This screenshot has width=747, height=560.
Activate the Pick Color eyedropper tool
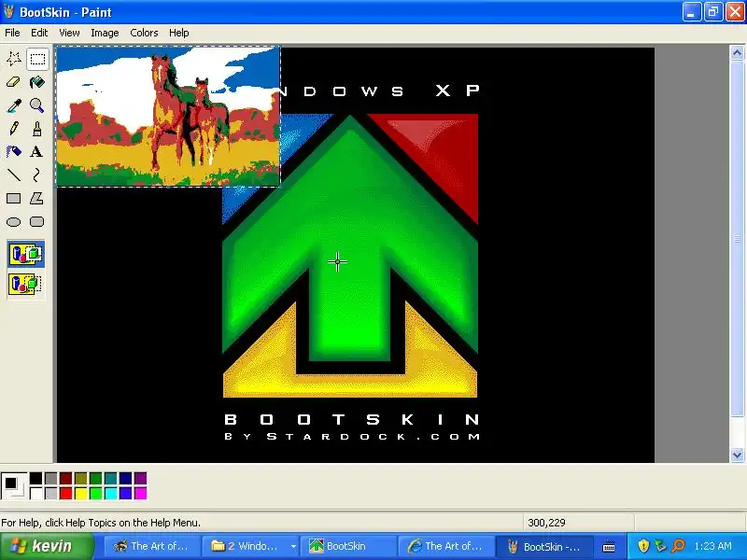[14, 105]
